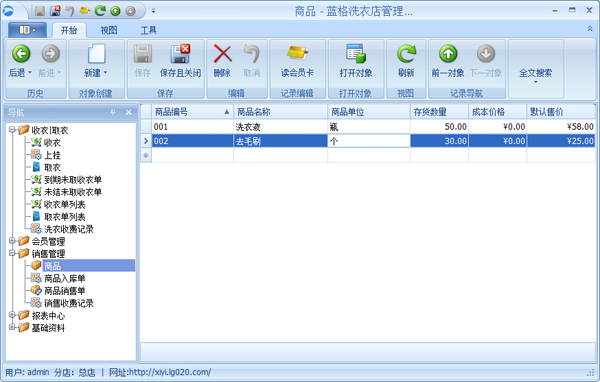Sort by the 商品单位 column header
The width and height of the screenshot is (600, 382).
[x=369, y=112]
